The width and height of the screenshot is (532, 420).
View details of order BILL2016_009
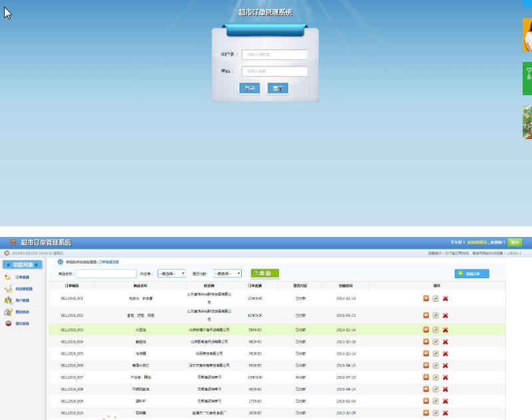[x=426, y=401]
